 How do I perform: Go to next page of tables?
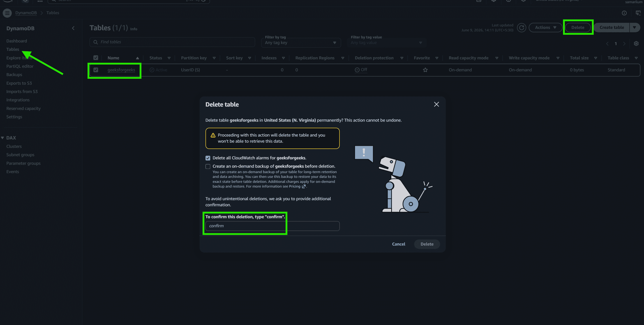(624, 44)
